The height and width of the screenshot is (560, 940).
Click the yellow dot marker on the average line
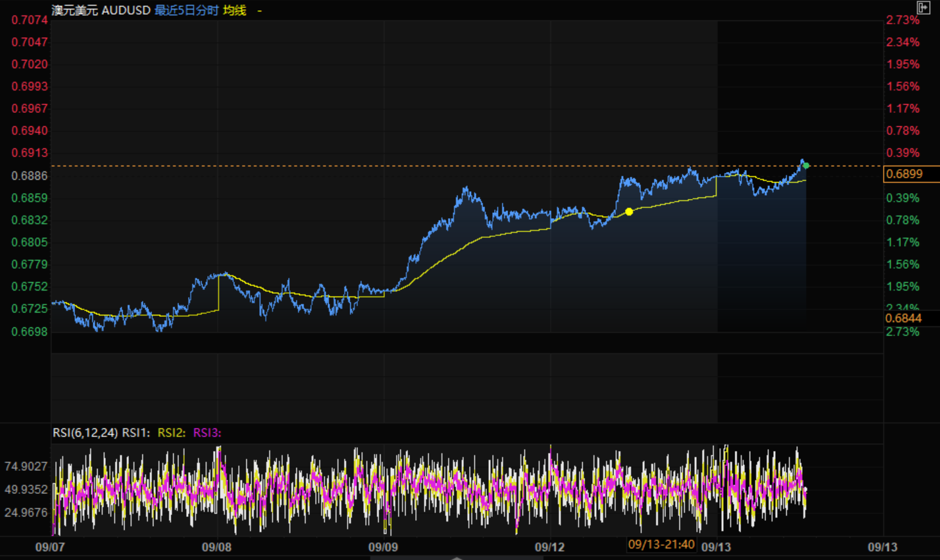tap(629, 212)
